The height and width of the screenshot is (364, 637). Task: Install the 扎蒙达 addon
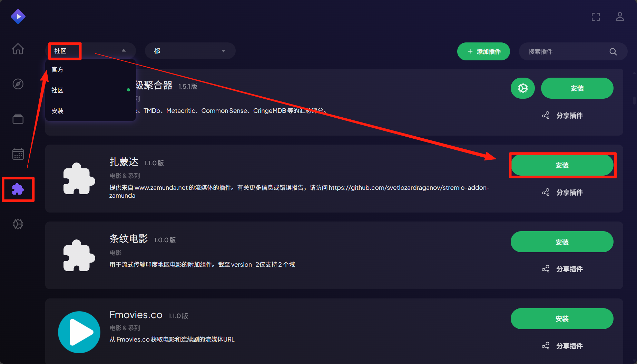pyautogui.click(x=562, y=165)
